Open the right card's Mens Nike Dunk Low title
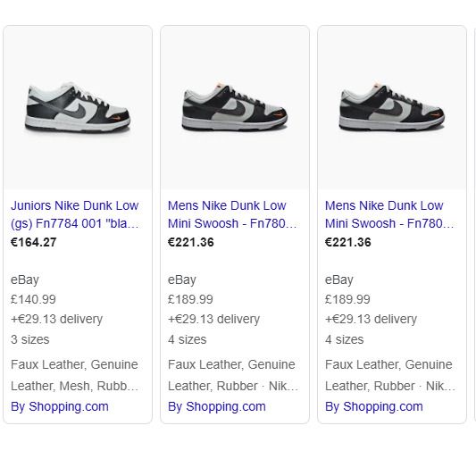This screenshot has height=459, width=476. point(389,214)
